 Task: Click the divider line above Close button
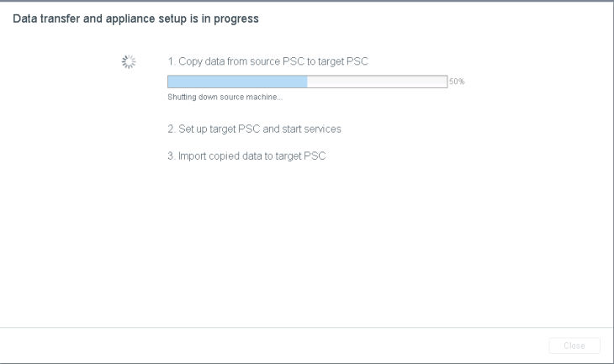point(307,327)
